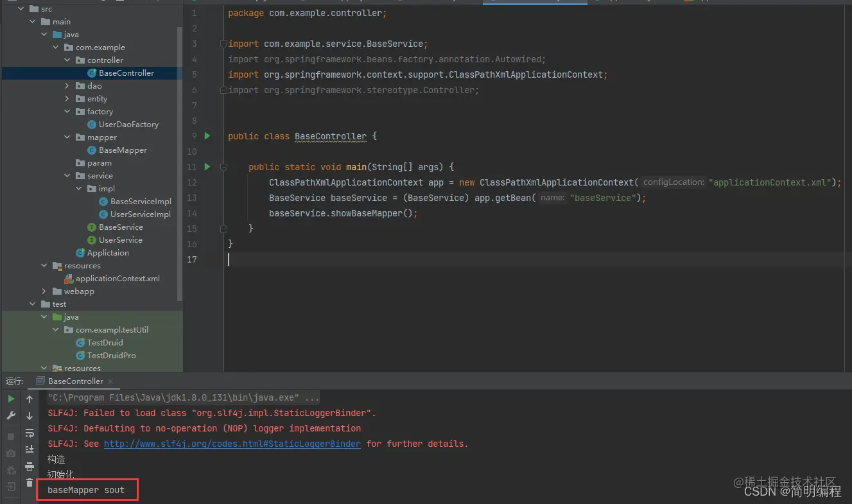Expand the entity package
Viewport: 852px width, 504px height.
point(67,99)
